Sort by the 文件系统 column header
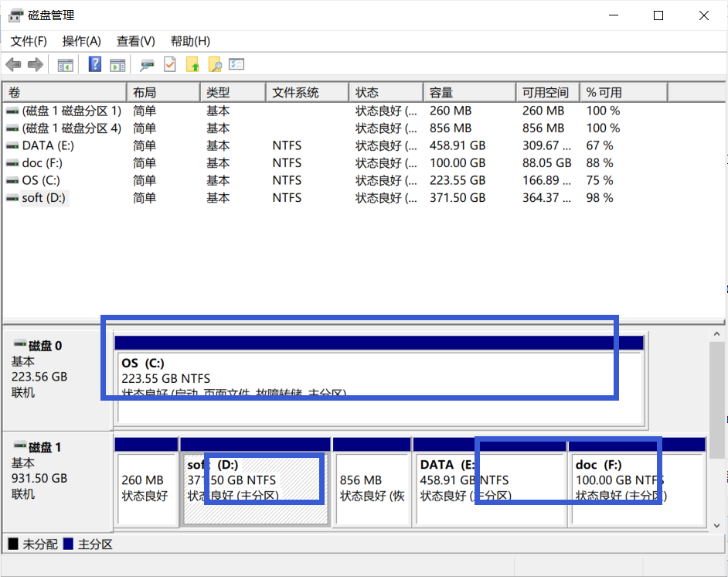This screenshot has width=728, height=577. tap(308, 93)
